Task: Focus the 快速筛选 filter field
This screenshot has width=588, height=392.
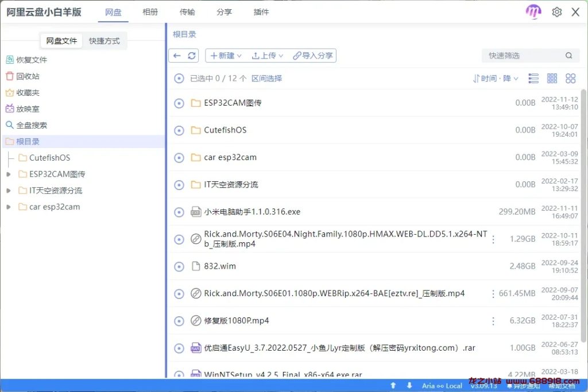Action: pyautogui.click(x=531, y=56)
